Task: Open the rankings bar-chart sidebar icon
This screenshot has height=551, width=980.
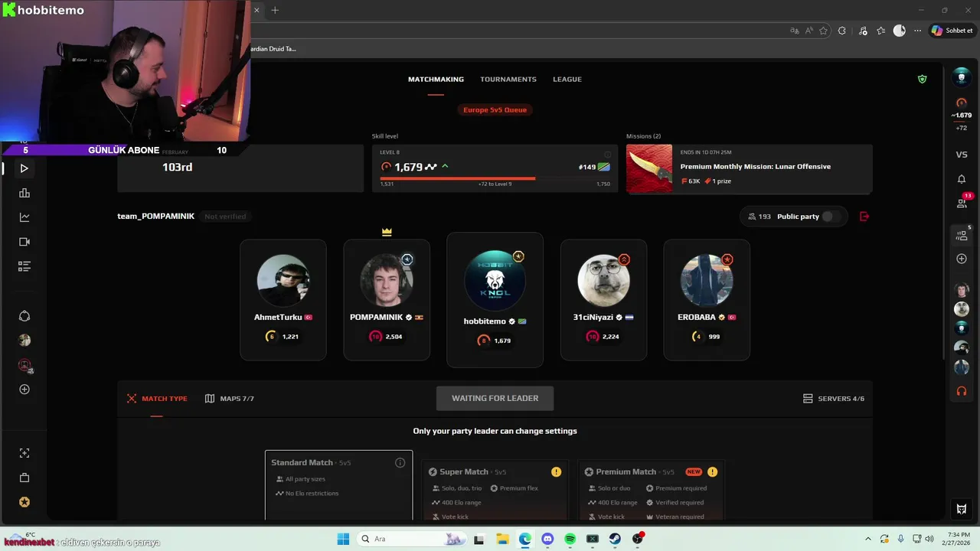Action: [x=24, y=193]
